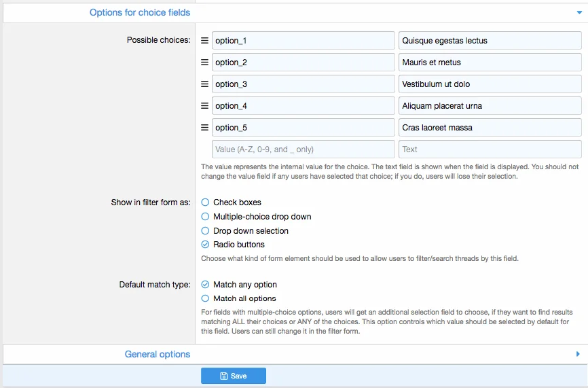Collapse the Options for choice fields section

pos(140,12)
